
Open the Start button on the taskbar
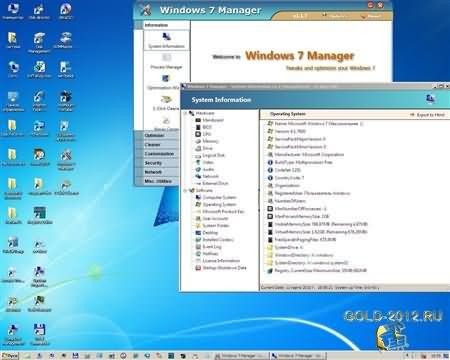click(10, 356)
